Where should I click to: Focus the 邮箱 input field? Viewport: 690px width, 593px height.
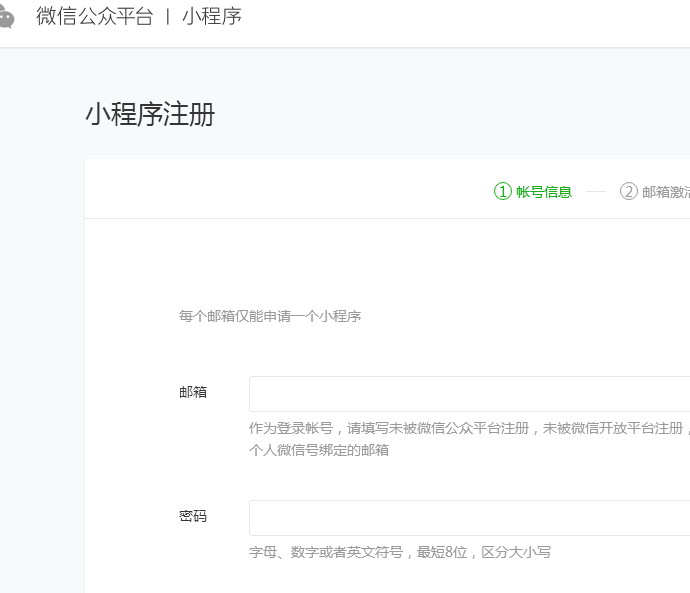tap(470, 394)
